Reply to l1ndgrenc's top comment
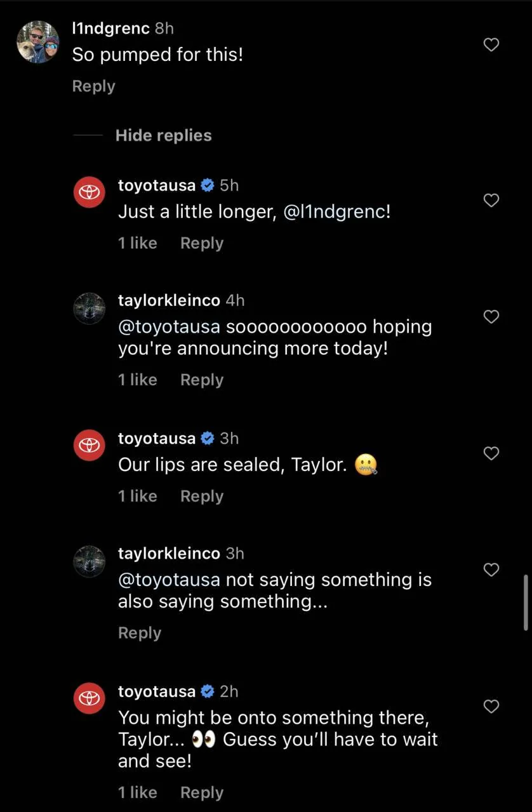Viewport: 532px width, 812px height. coord(93,86)
